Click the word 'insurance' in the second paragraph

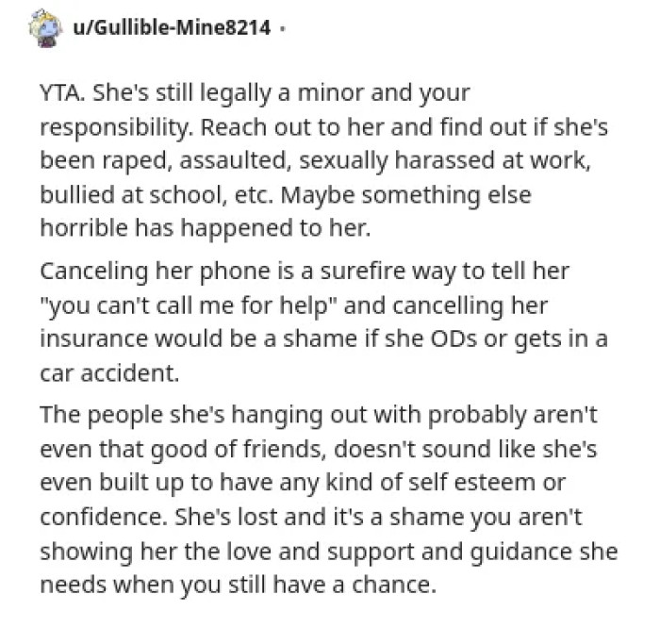coord(88,339)
